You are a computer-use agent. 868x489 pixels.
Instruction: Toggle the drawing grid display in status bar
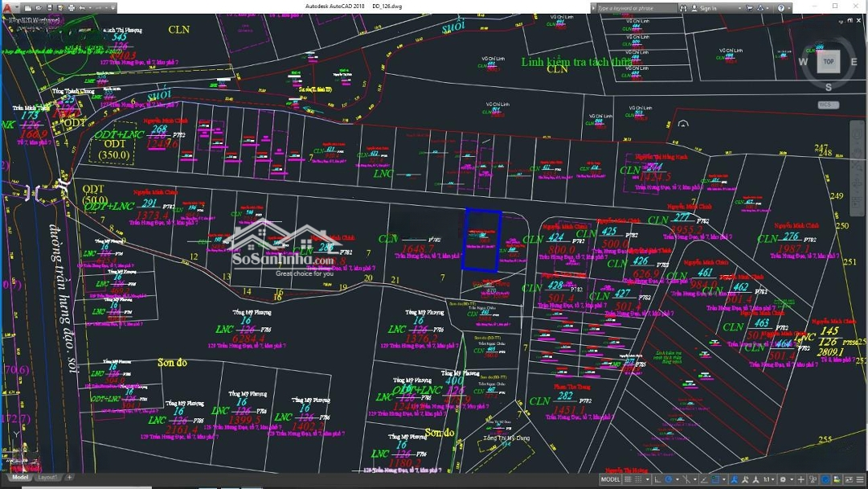(628, 480)
